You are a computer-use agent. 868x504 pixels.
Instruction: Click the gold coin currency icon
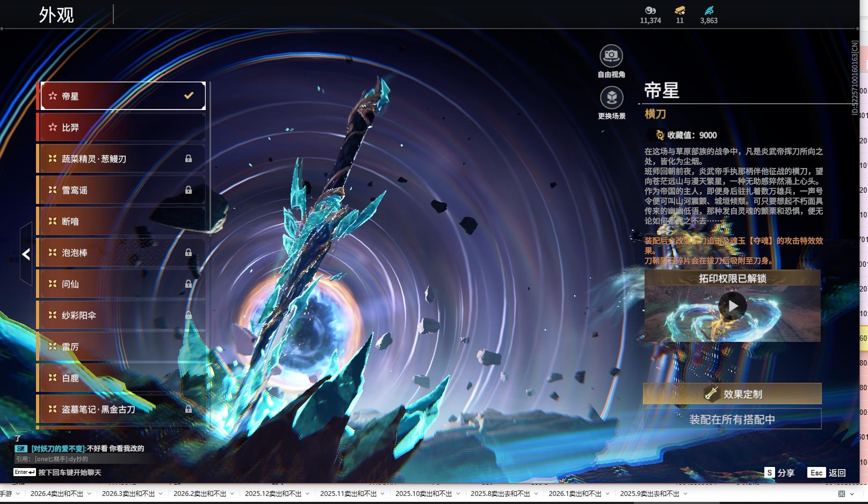pos(650,10)
